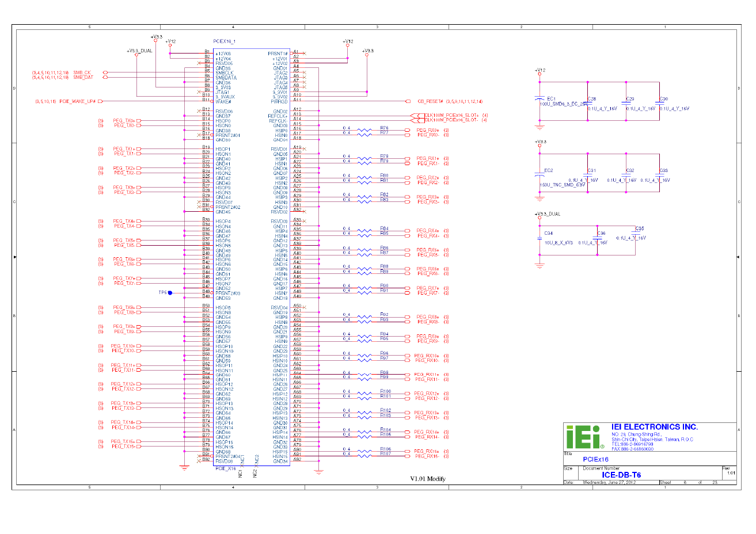This screenshot has height=534, width=756.
Task: Click the PEG_RX0+ net label
Action: click(428, 131)
